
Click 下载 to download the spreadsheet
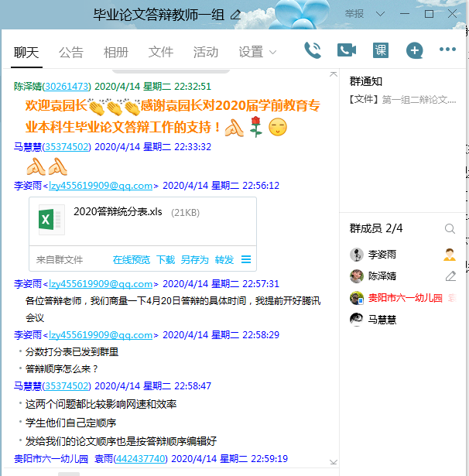pos(166,260)
